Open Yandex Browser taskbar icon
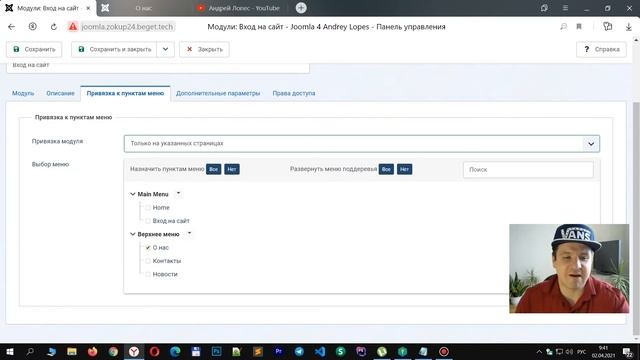The height and width of the screenshot is (360, 640). (134, 351)
